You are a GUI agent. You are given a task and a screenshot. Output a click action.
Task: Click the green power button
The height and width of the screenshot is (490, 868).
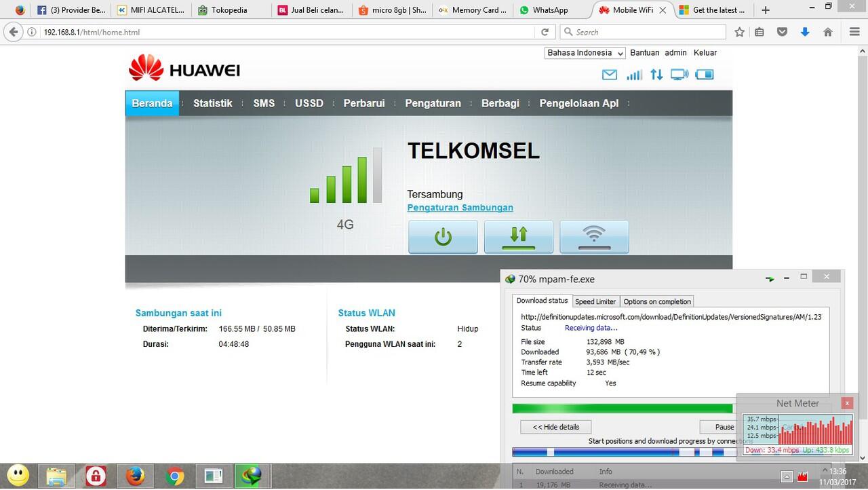(443, 237)
